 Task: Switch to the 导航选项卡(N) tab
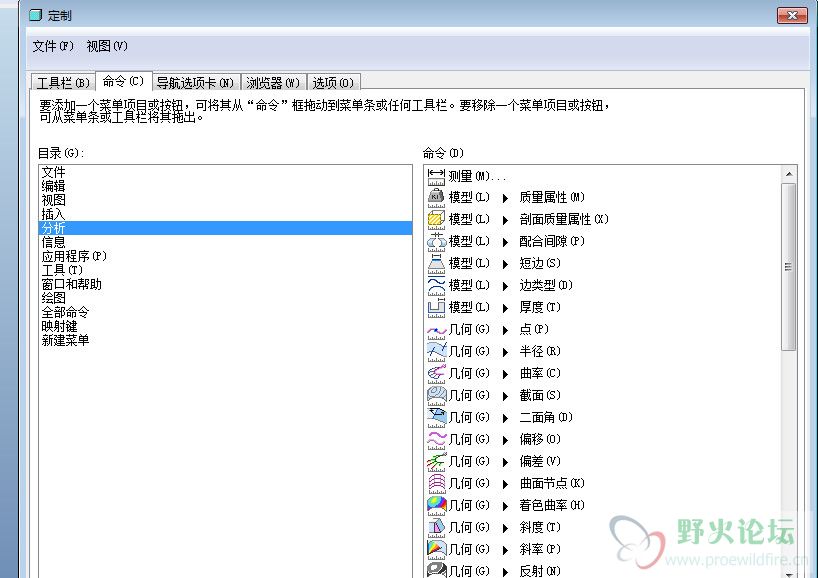pos(196,82)
